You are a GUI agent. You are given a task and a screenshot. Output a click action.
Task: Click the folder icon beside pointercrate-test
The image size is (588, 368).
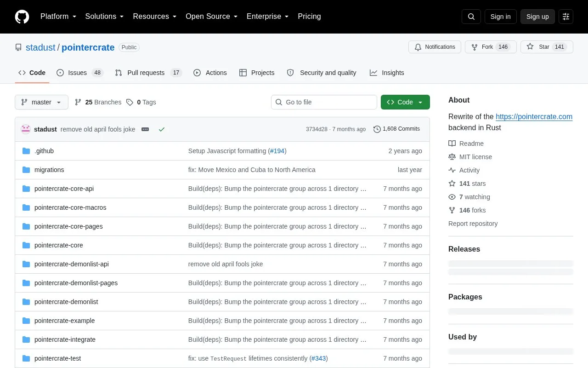26,358
